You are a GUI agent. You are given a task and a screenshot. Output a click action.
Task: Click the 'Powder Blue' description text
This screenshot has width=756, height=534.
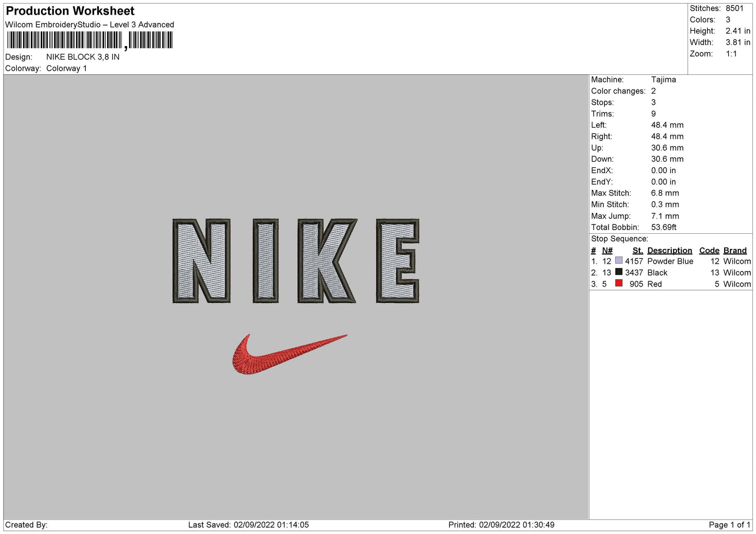670,262
